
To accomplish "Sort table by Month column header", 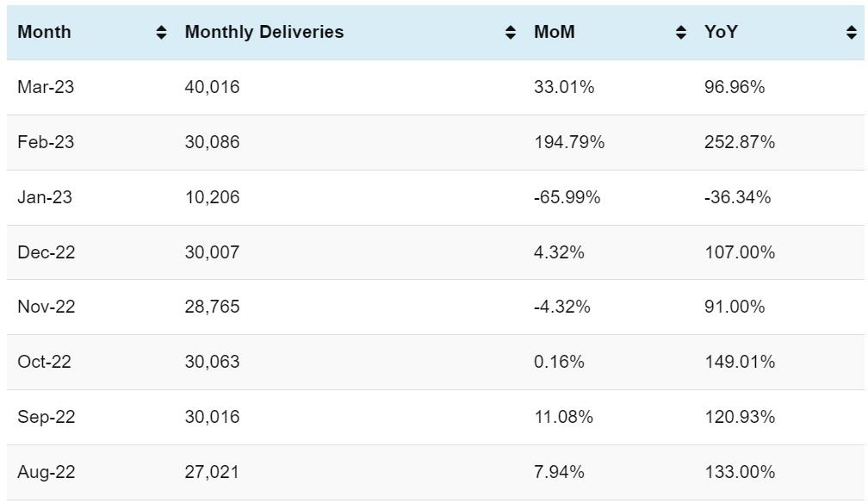I will click(44, 33).
